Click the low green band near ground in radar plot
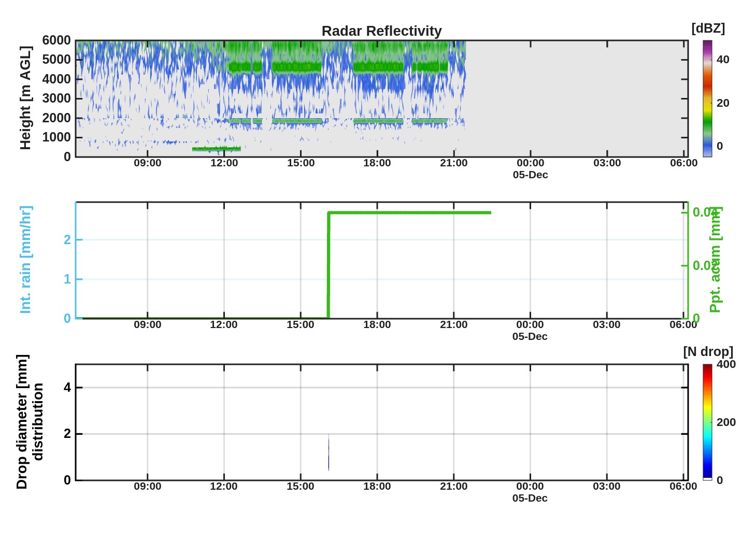This screenshot has height=540, width=756. (x=216, y=149)
